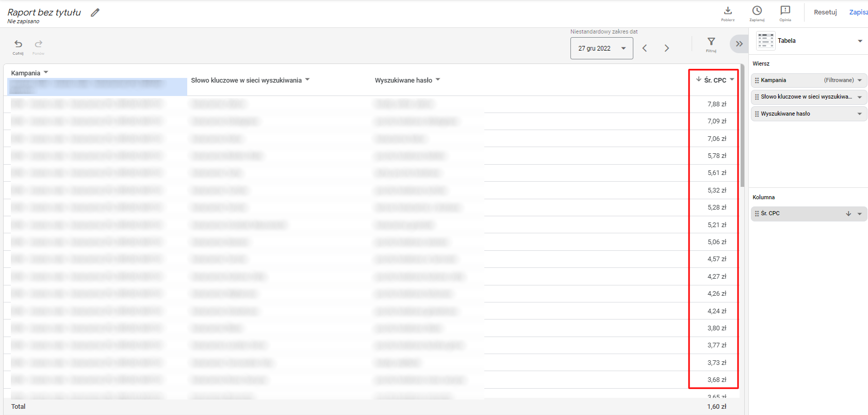Open Tabela chart type dropdown
868x415 pixels.
coord(860,41)
